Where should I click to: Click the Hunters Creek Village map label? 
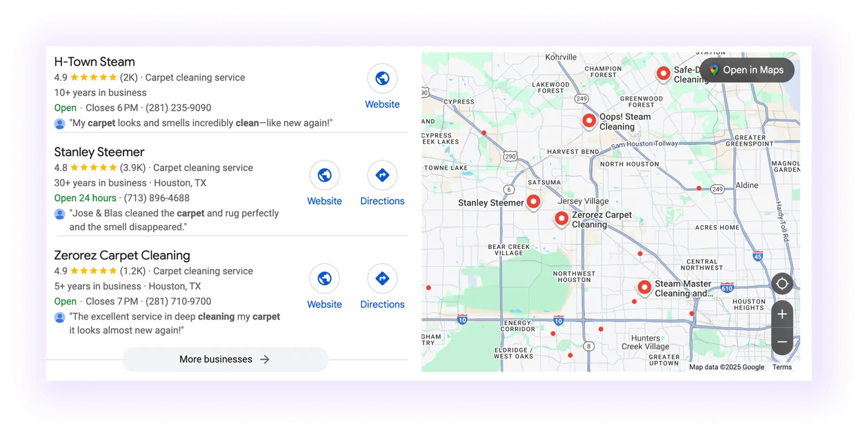645,342
